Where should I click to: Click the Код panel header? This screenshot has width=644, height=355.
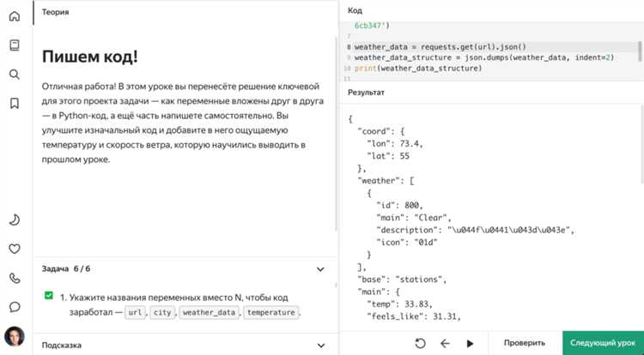(x=355, y=10)
